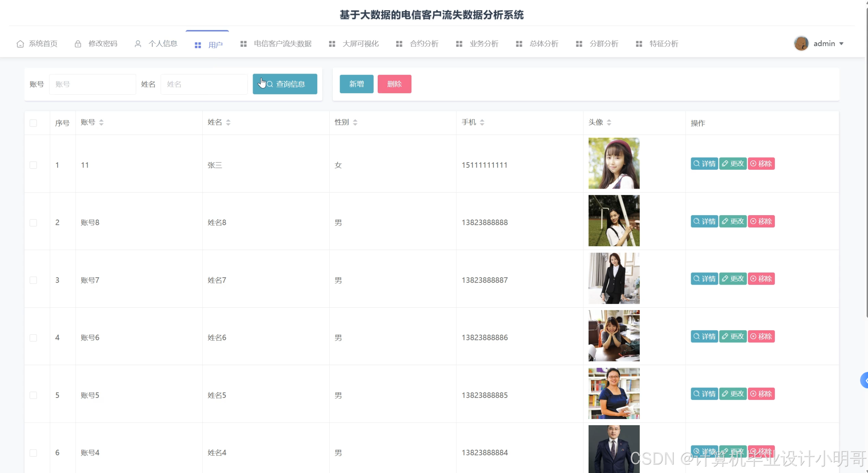Image resolution: width=868 pixels, height=473 pixels.
Task: Click the person icon for 个人信息
Action: coord(138,44)
